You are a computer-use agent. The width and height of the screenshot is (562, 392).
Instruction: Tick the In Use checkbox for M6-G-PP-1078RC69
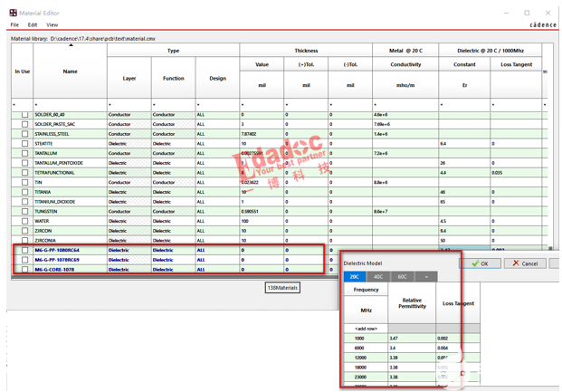click(24, 260)
